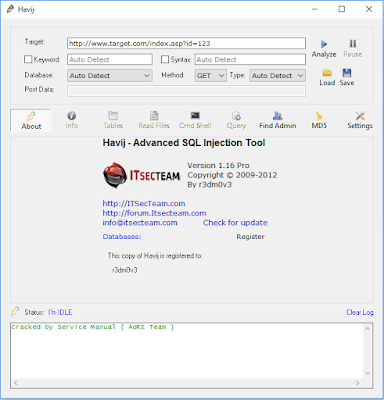This screenshot has width=384, height=400.
Task: Switch to the About tab
Action: click(x=31, y=120)
